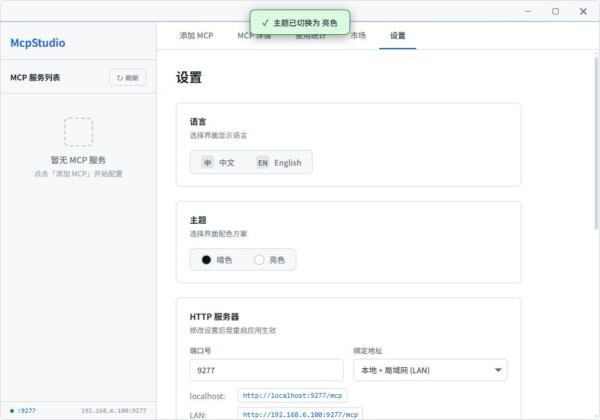The height and width of the screenshot is (420, 600).
Task: Dismiss the 主题已切换为 亮色 toast notification
Action: pos(300,22)
